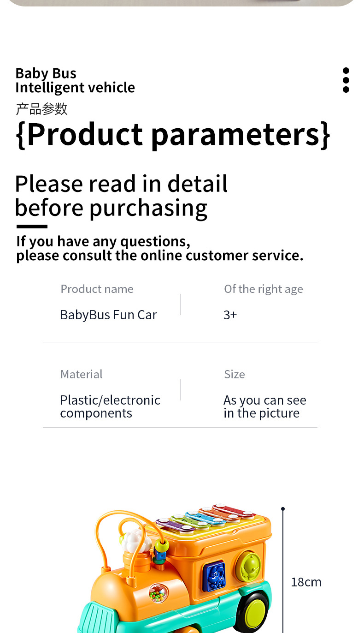Click "Please read in detail before purchasing" text
364x633 pixels.
click(x=121, y=196)
